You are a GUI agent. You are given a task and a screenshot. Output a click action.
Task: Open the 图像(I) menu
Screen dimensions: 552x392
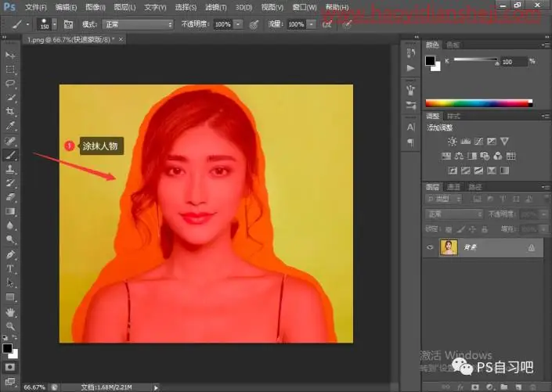[x=96, y=7]
